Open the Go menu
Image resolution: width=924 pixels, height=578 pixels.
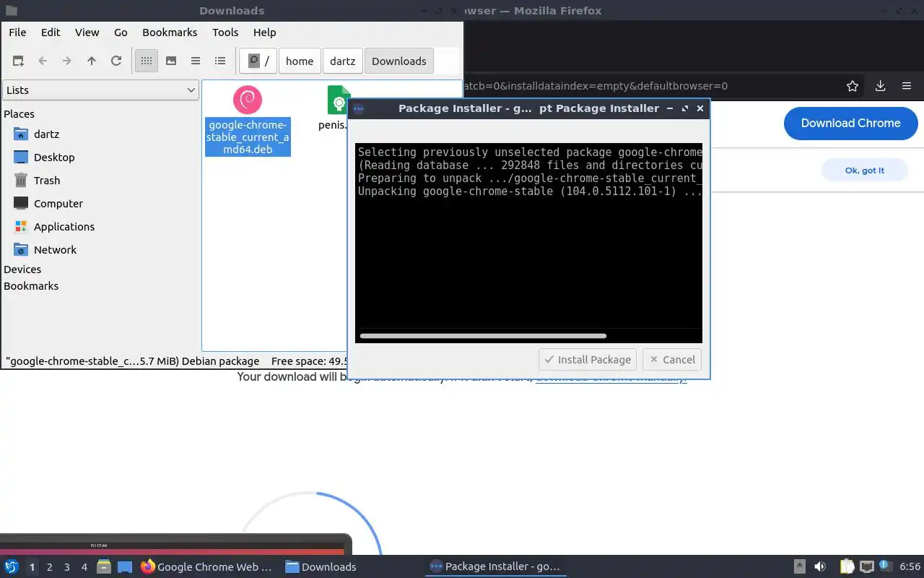[121, 33]
